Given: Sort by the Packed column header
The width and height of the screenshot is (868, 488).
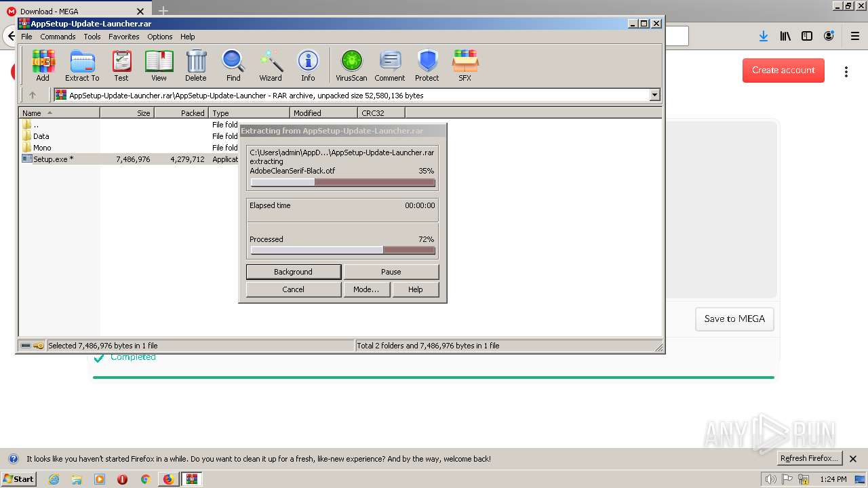Looking at the screenshot, I should 182,113.
